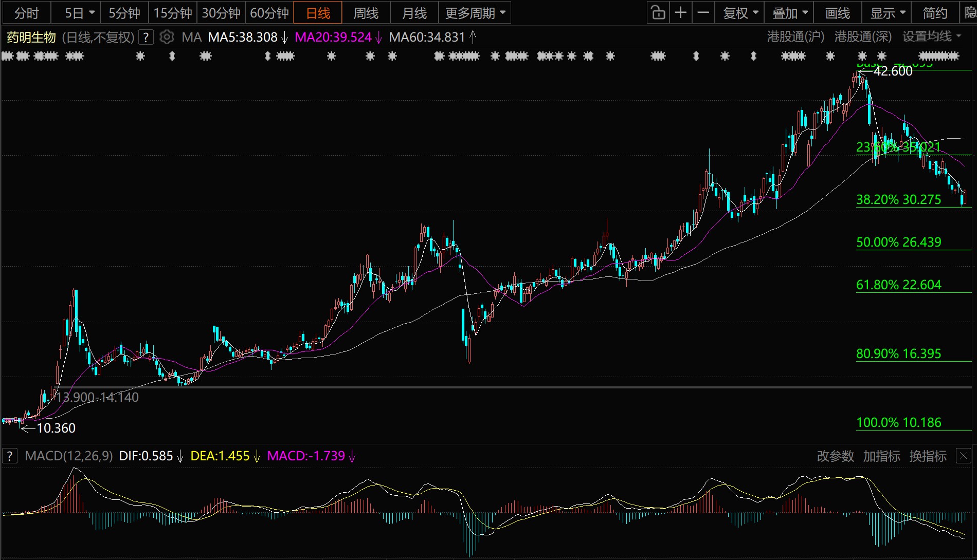Open 设置均线 moving average settings
This screenshot has height=560, width=977.
coord(931,36)
